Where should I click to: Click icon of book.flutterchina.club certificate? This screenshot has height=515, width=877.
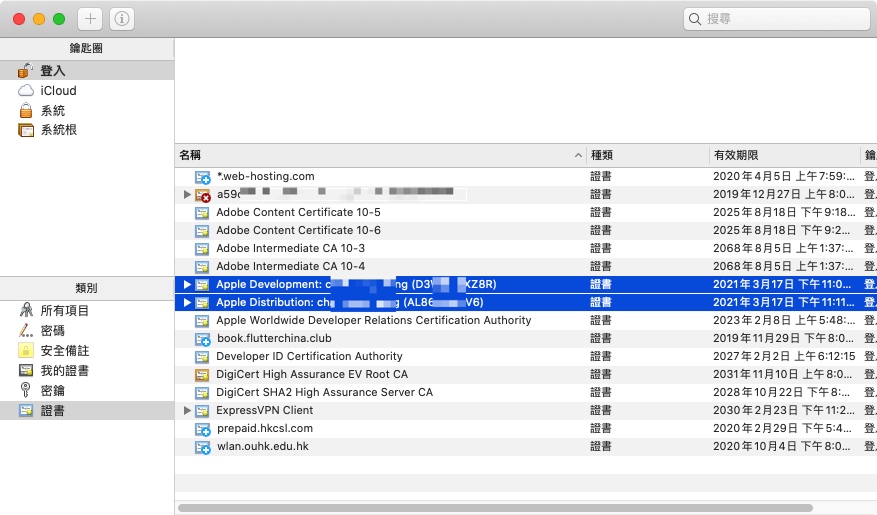pyautogui.click(x=202, y=339)
